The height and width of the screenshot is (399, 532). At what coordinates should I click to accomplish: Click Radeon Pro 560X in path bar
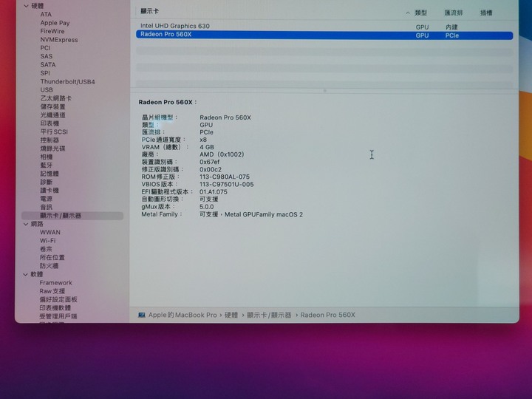click(x=328, y=315)
